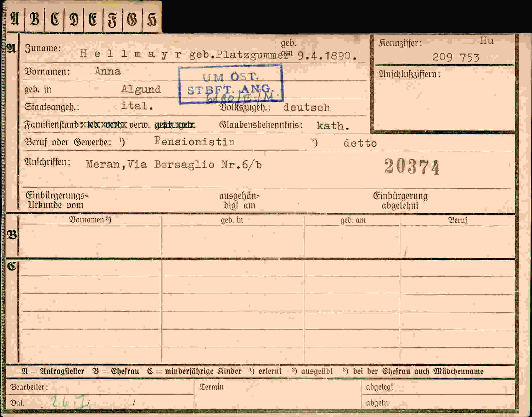This screenshot has width=532, height=417.
Task: Click the birth date "9.4.1890."
Action: (x=327, y=56)
